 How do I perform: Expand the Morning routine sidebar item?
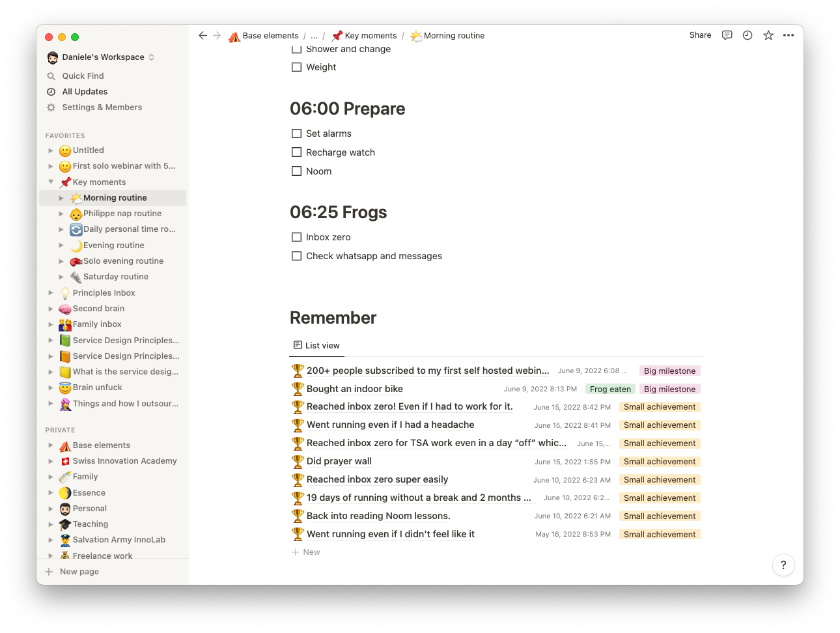pyautogui.click(x=61, y=198)
